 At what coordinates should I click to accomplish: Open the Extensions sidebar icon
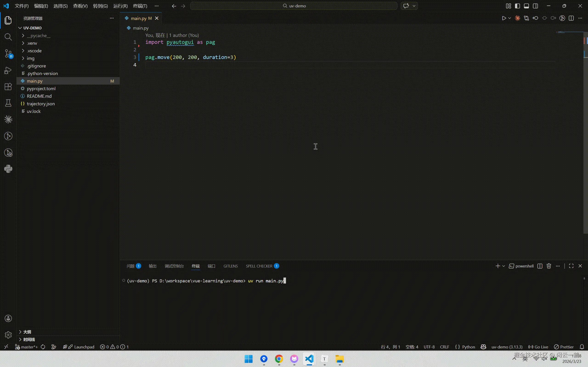(8, 87)
